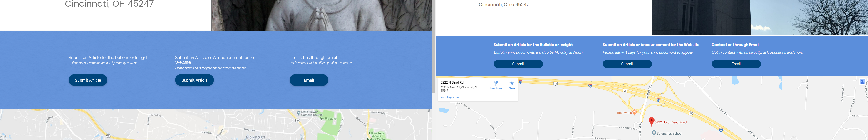Click Submit under Bulletin or Insight heading
868x140 pixels.
518,64
